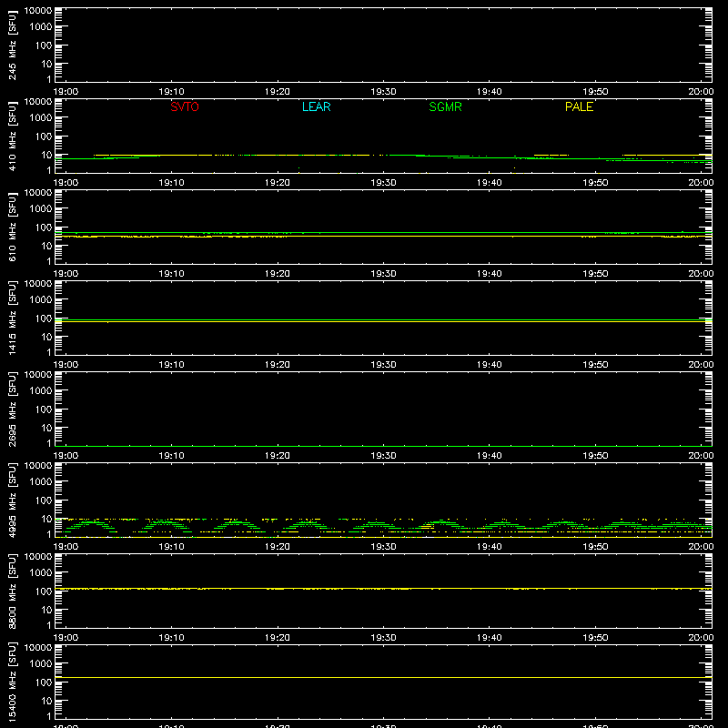Image resolution: width=728 pixels, height=728 pixels.
Task: Click the green upper trace in 610 MHz plot
Action: [x=383, y=232]
